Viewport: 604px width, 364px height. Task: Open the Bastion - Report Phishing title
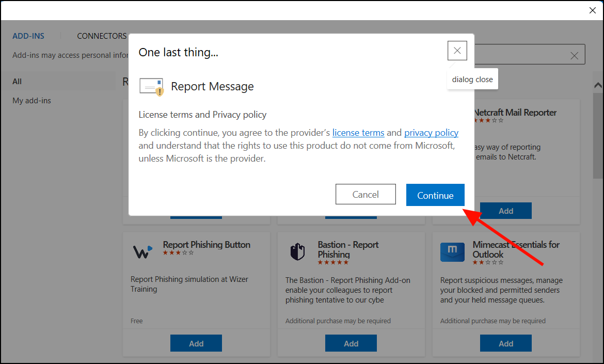coord(348,249)
